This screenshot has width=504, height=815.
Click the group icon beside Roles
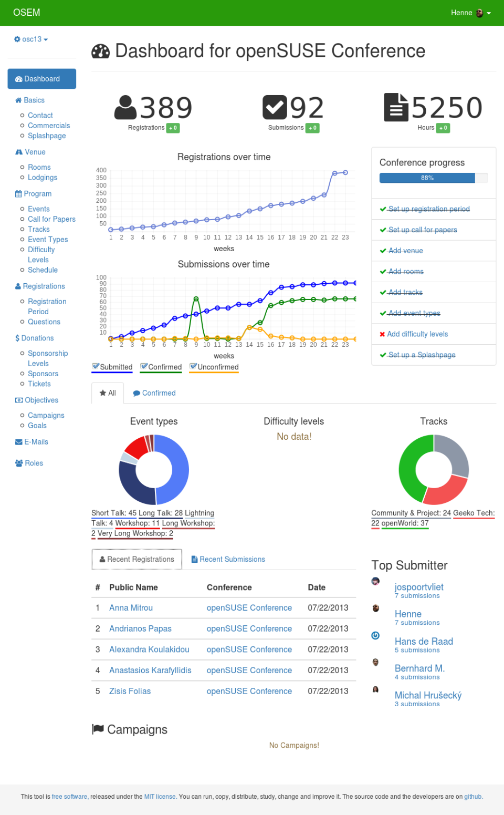[19, 463]
